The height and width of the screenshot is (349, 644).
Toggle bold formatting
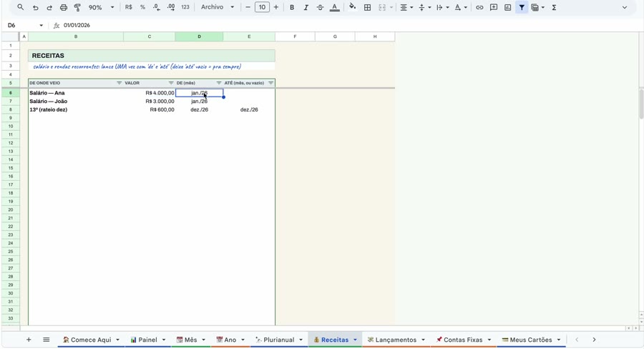pyautogui.click(x=292, y=7)
